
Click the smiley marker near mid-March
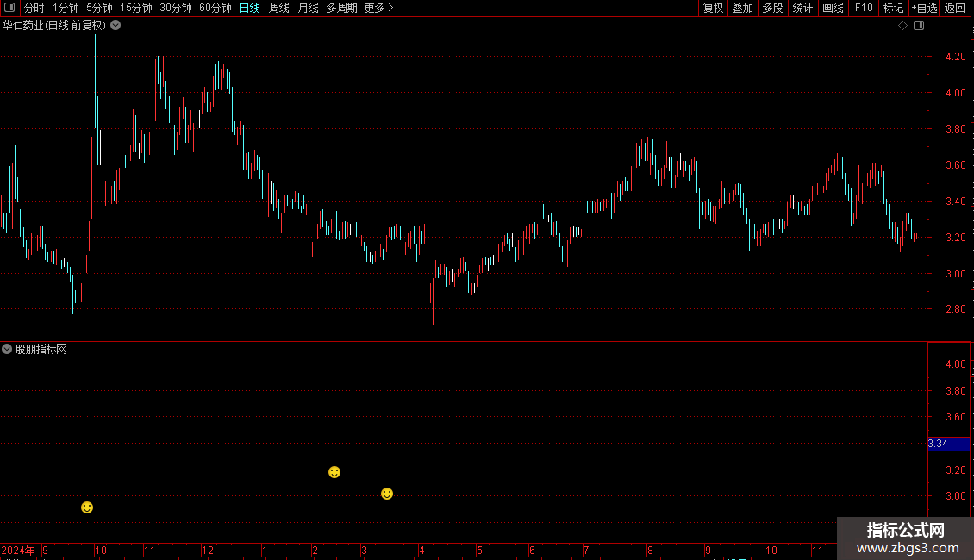pos(387,494)
